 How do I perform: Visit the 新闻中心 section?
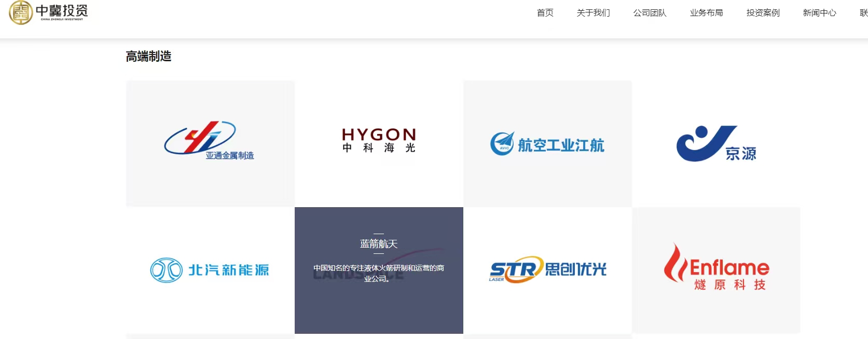(819, 13)
